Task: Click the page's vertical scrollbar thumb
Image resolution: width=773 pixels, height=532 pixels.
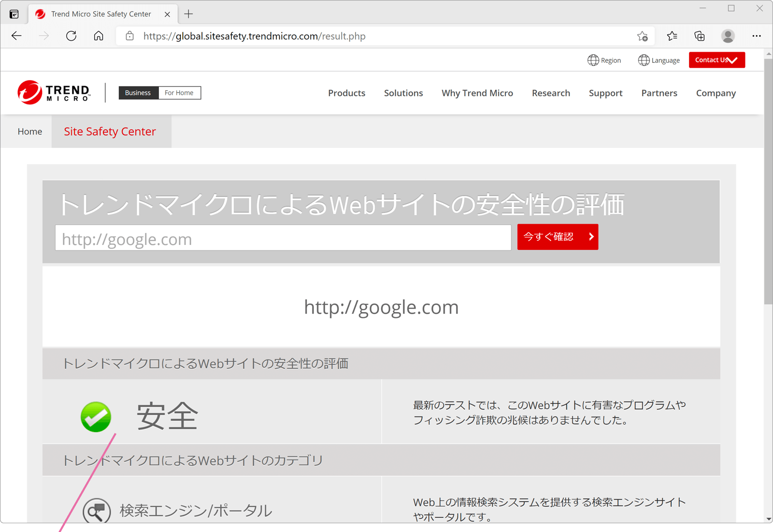Action: pos(769,181)
